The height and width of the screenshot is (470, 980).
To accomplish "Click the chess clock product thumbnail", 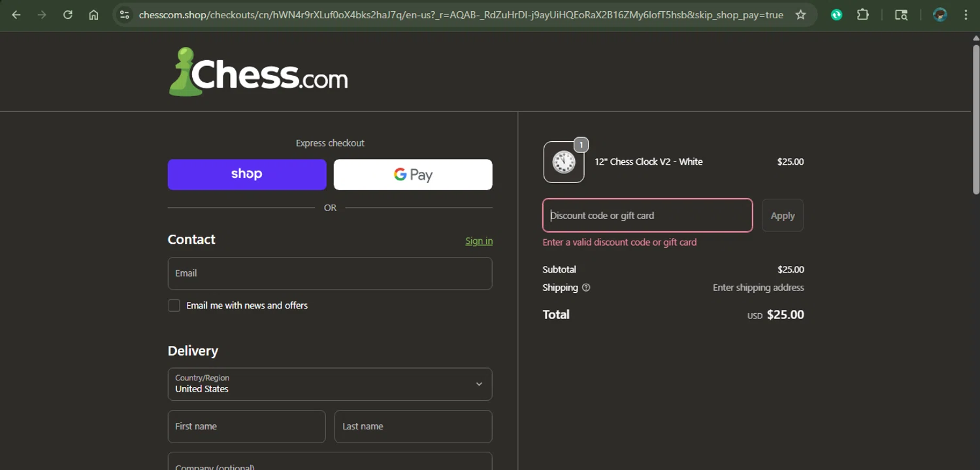I will pos(564,162).
